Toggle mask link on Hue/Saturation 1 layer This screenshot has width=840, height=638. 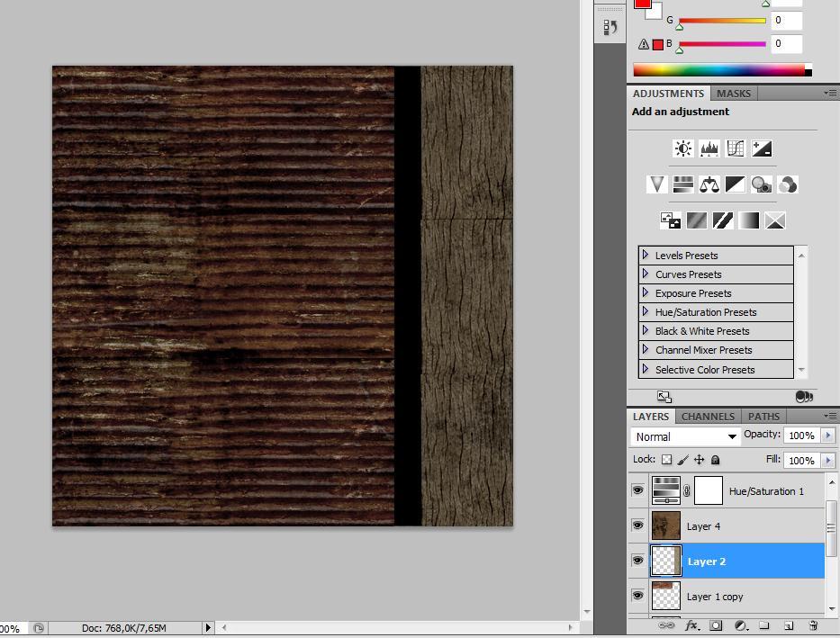pyautogui.click(x=687, y=490)
